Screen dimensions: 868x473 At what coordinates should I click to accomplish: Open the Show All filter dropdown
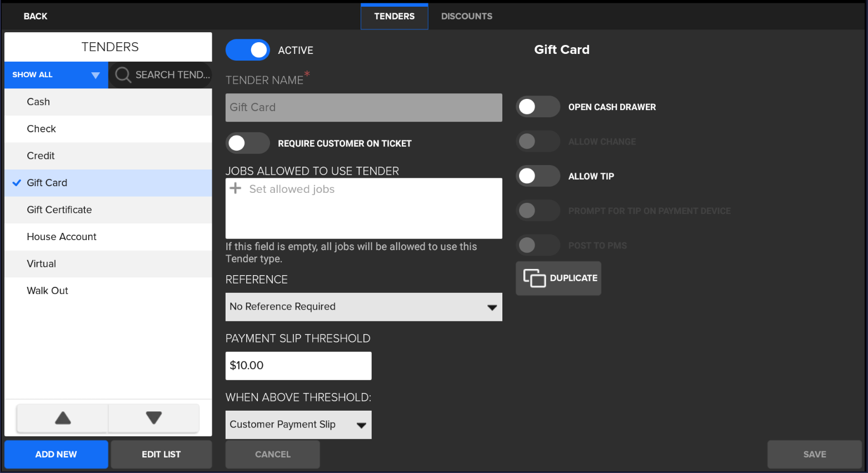pyautogui.click(x=56, y=75)
